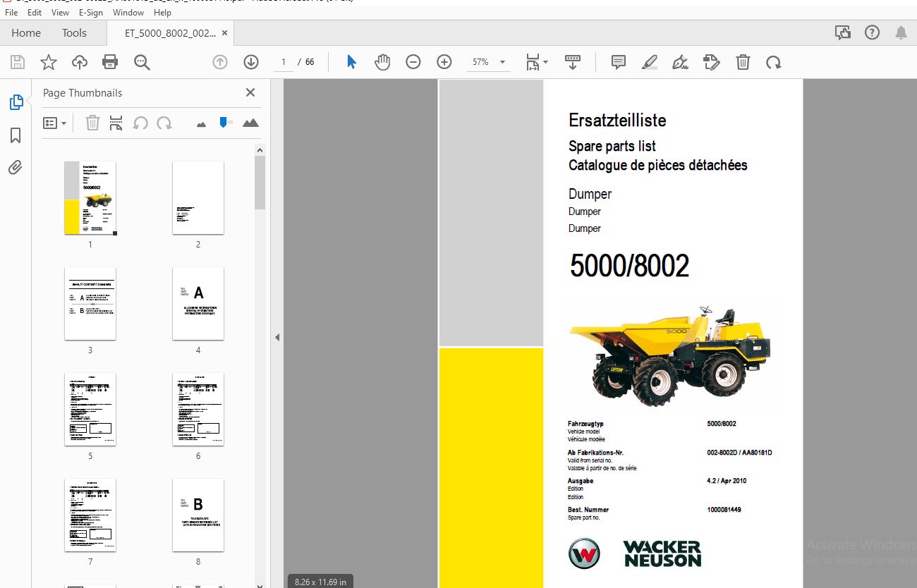
Task: Rotate the page with the toolbar rotate icon
Action: tap(774, 62)
